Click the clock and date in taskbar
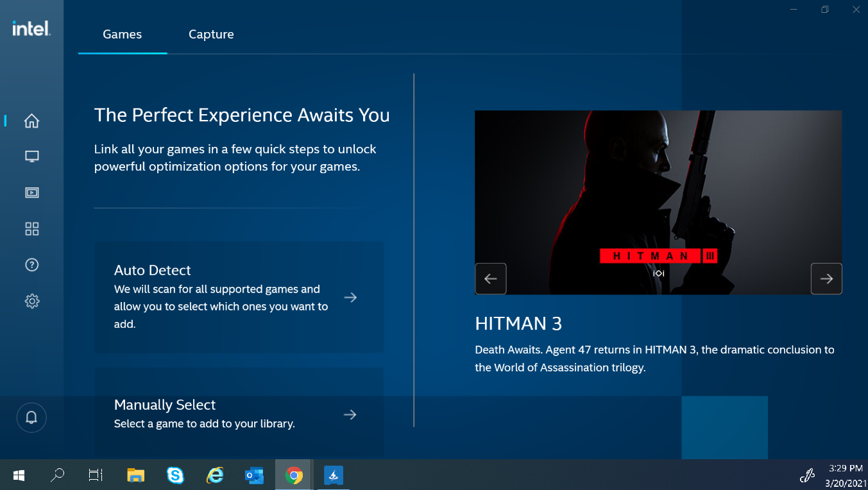The width and height of the screenshot is (868, 490). [845, 475]
